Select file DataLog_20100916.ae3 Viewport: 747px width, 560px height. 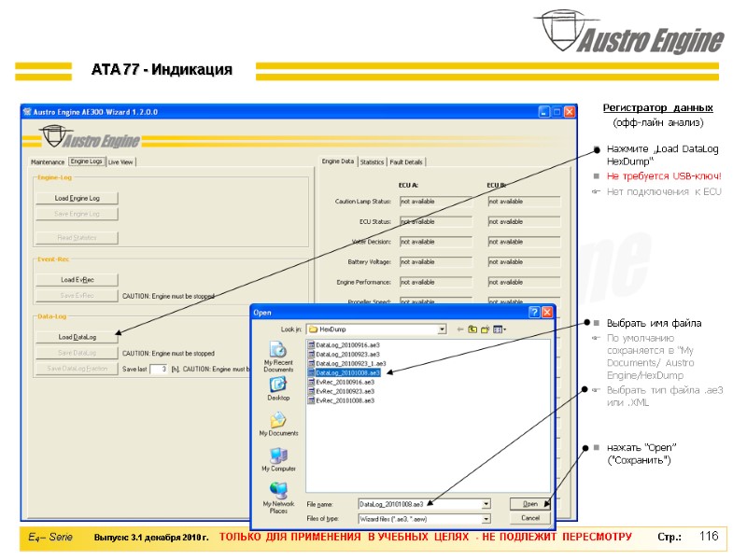click(344, 345)
